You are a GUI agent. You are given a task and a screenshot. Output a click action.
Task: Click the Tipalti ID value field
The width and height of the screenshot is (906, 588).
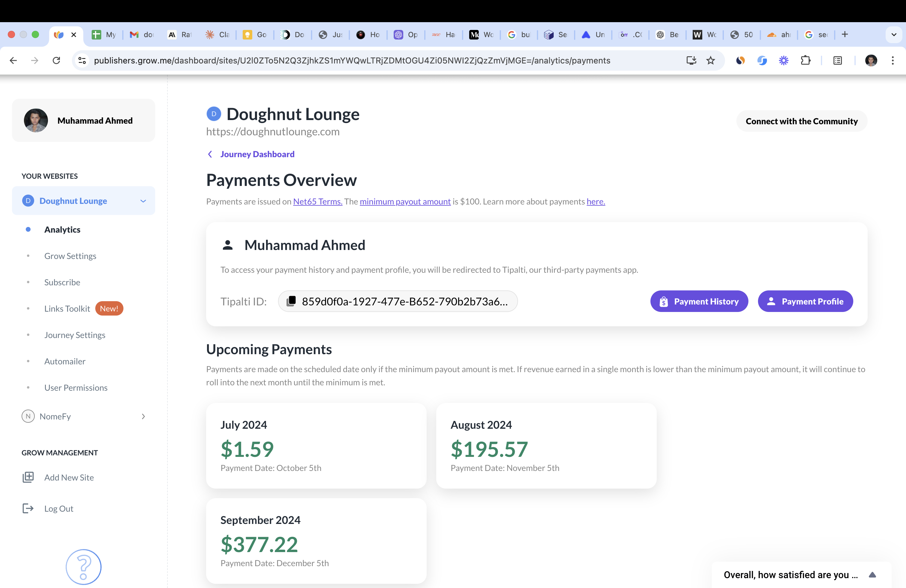(x=398, y=301)
